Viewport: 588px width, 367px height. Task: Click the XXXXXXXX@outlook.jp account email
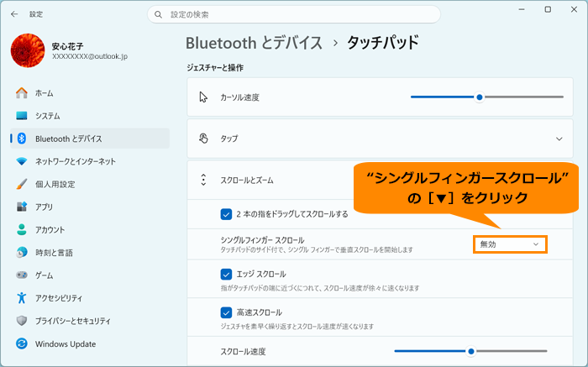(x=90, y=56)
